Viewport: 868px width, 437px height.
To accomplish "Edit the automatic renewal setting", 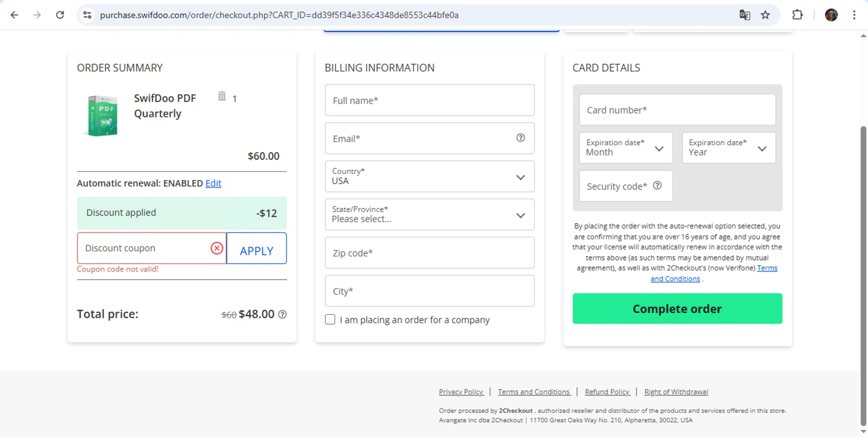I will (x=214, y=183).
